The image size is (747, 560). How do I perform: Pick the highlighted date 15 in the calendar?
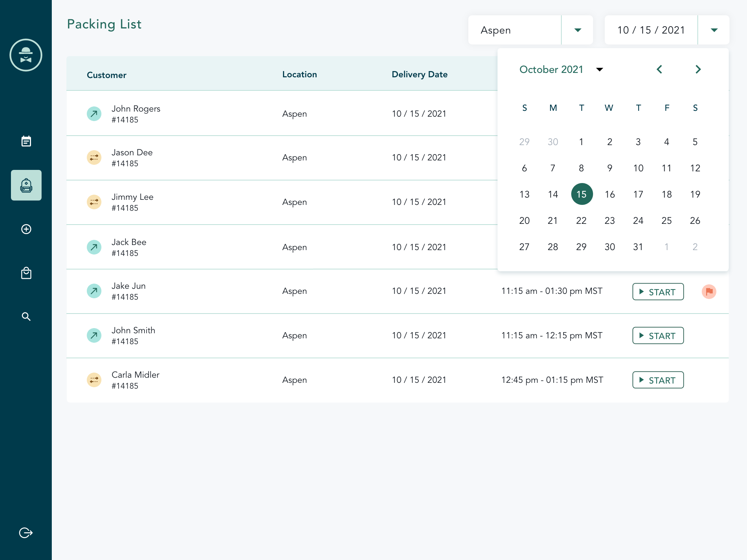(581, 194)
